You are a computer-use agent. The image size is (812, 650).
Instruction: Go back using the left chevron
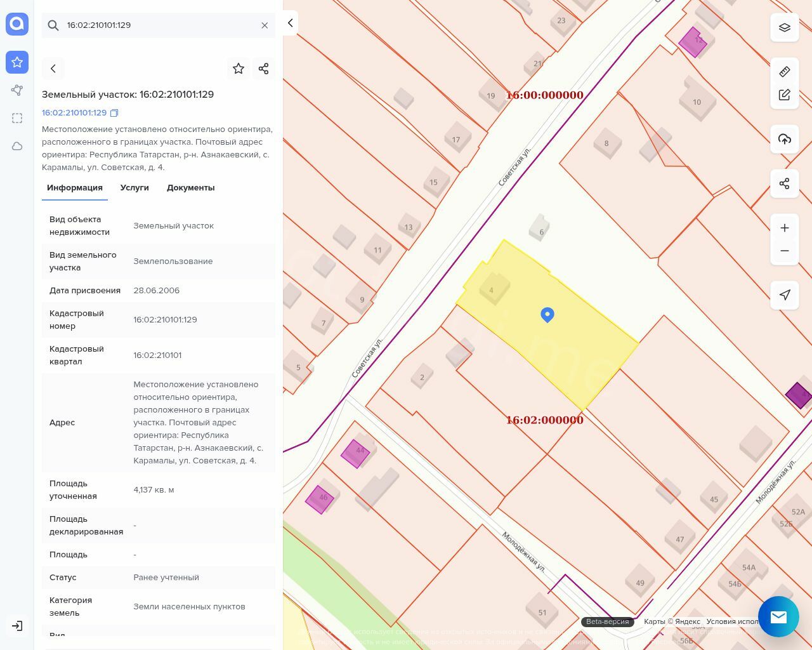(53, 69)
